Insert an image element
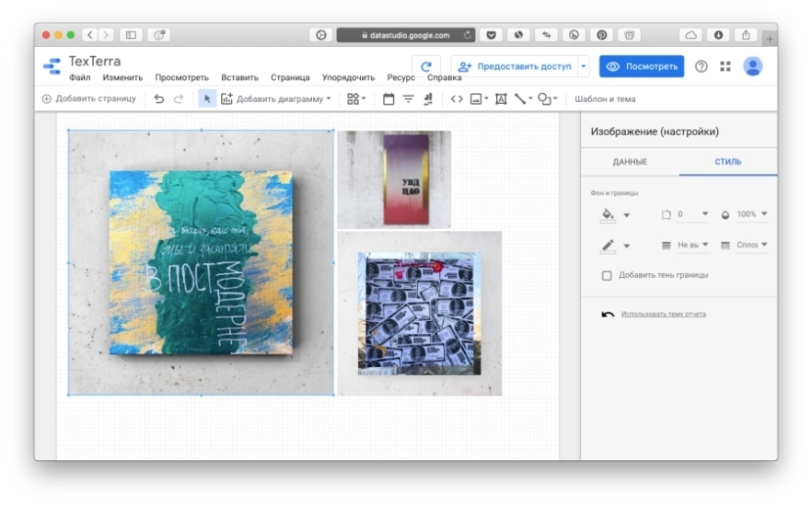Viewport: 812px width, 506px height. 476,98
